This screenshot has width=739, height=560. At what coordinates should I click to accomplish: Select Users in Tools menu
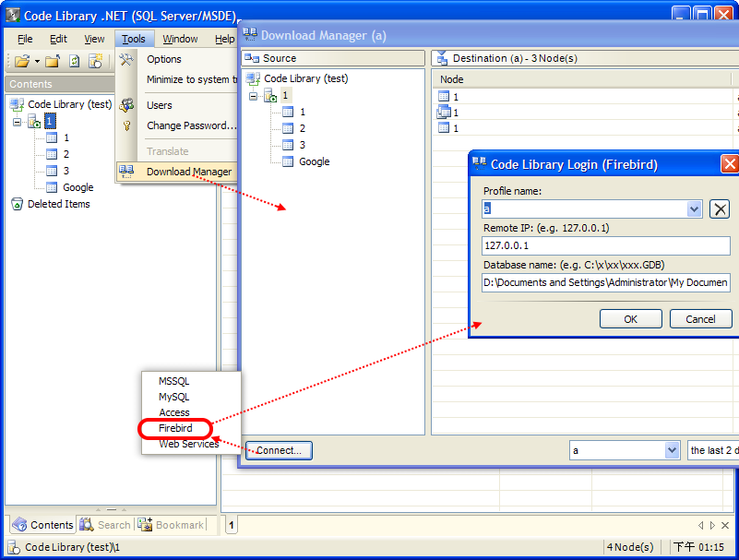tap(160, 105)
